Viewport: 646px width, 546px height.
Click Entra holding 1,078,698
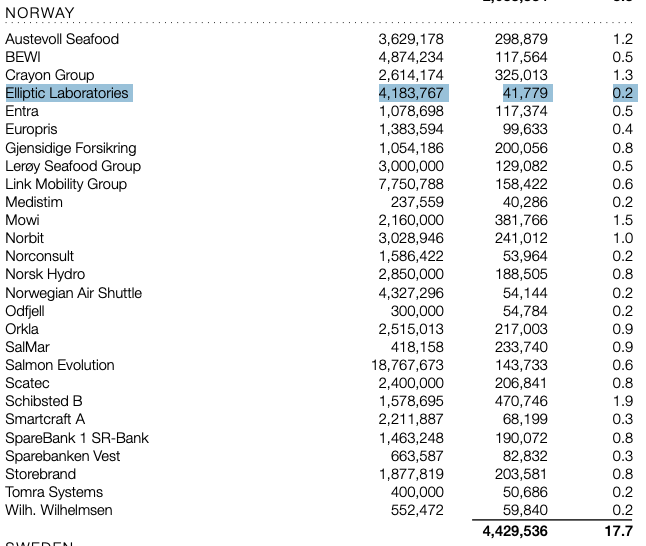tap(411, 111)
